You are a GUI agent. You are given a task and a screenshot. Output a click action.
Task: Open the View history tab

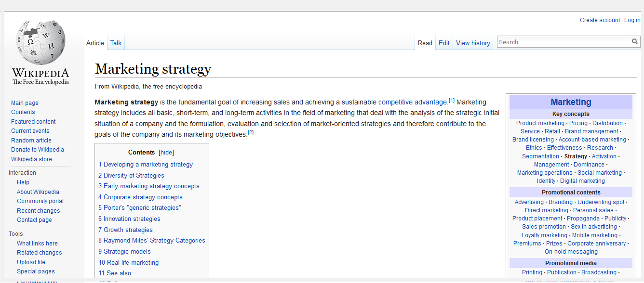473,43
